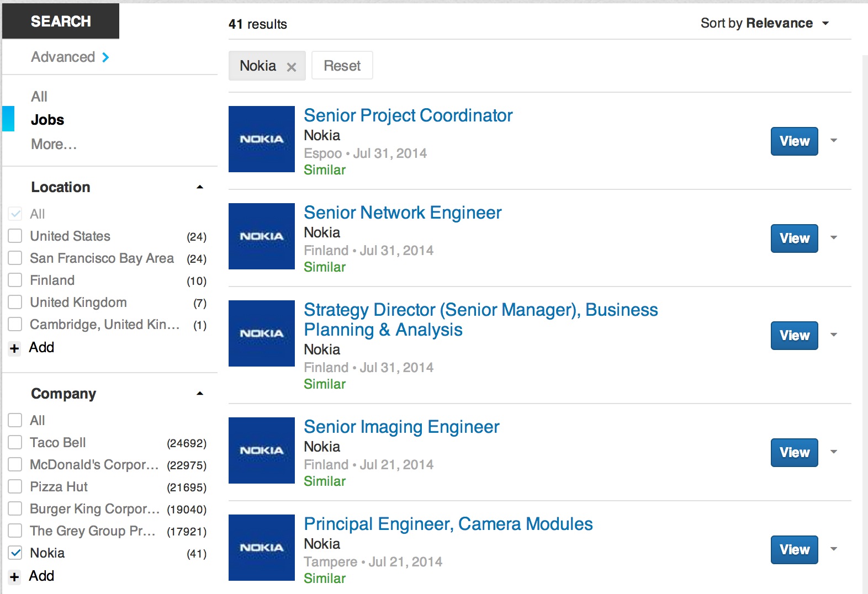The width and height of the screenshot is (868, 594).
Task: Check the Burger King Corporation checkbox
Action: coord(15,509)
